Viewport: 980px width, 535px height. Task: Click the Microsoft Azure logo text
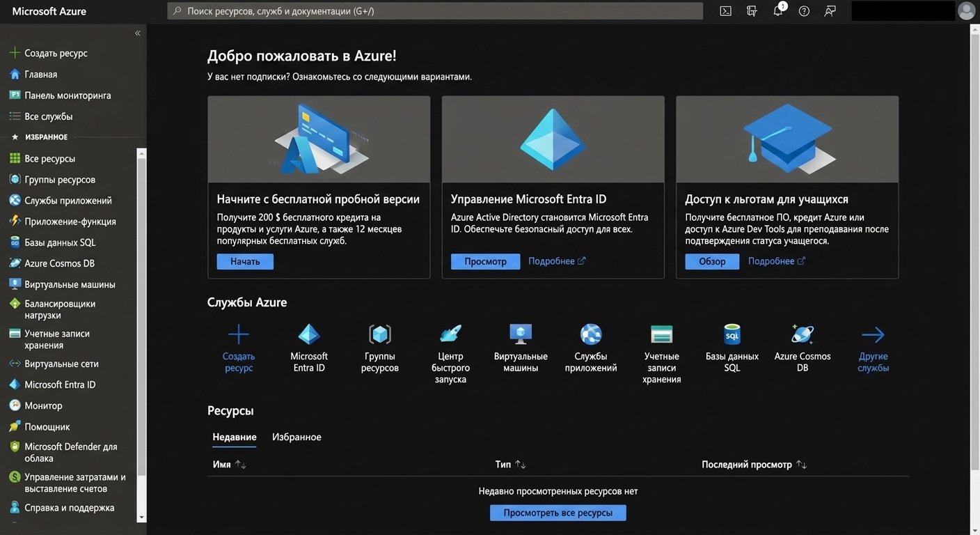pos(49,11)
